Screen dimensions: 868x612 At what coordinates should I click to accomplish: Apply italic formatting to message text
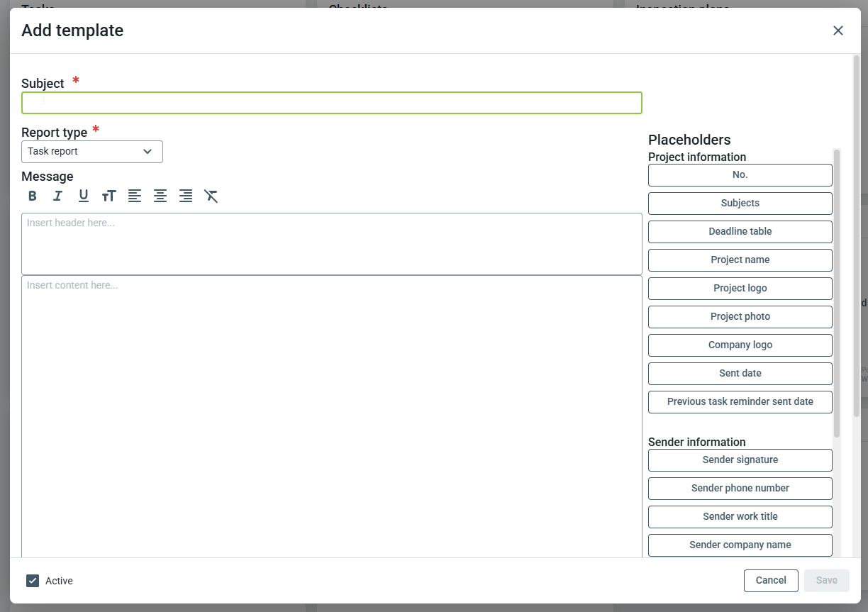pyautogui.click(x=58, y=196)
